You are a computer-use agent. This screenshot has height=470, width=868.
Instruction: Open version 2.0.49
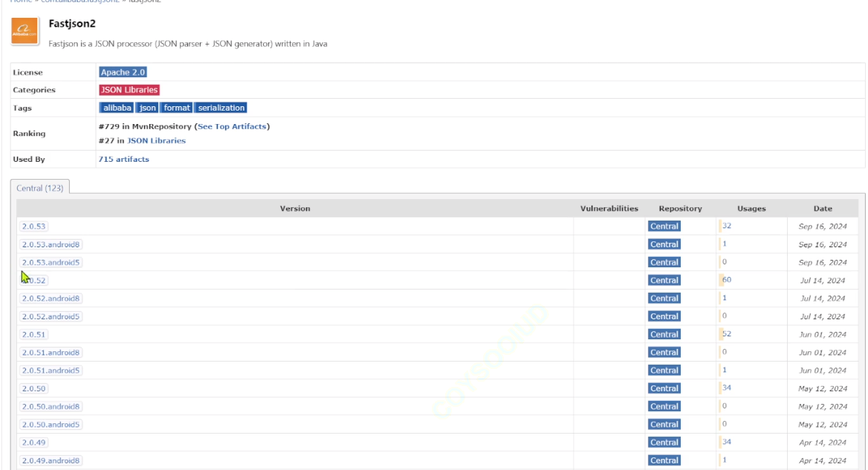point(33,443)
